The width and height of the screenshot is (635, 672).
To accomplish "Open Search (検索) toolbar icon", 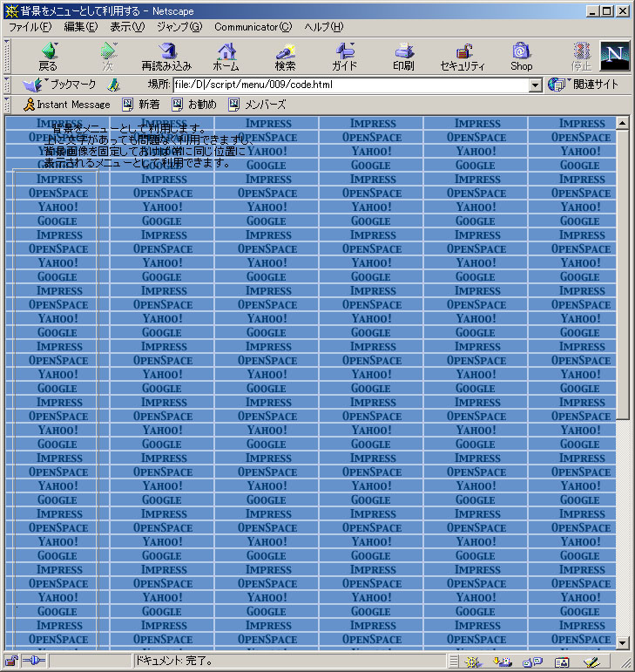I will point(285,56).
